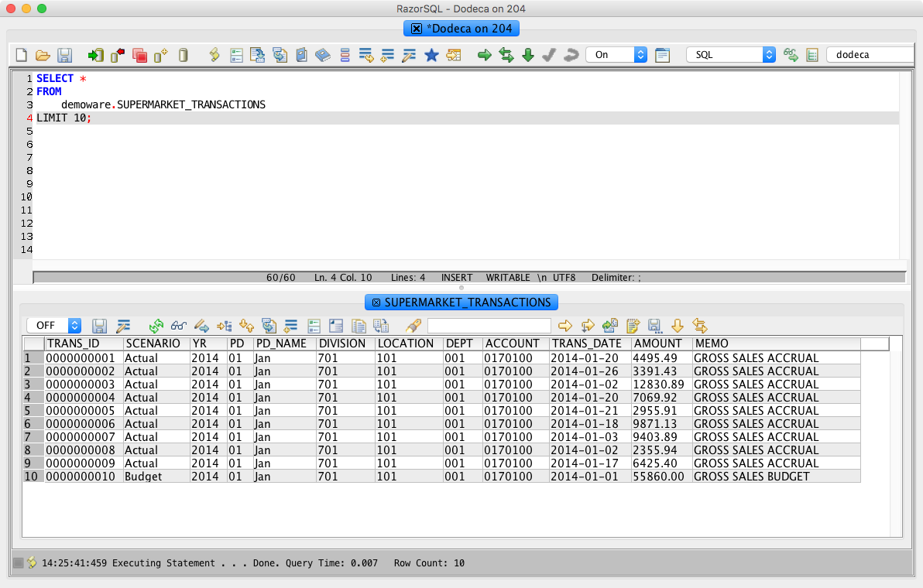Click the results toolbar search field
923x588 pixels.
489,326
